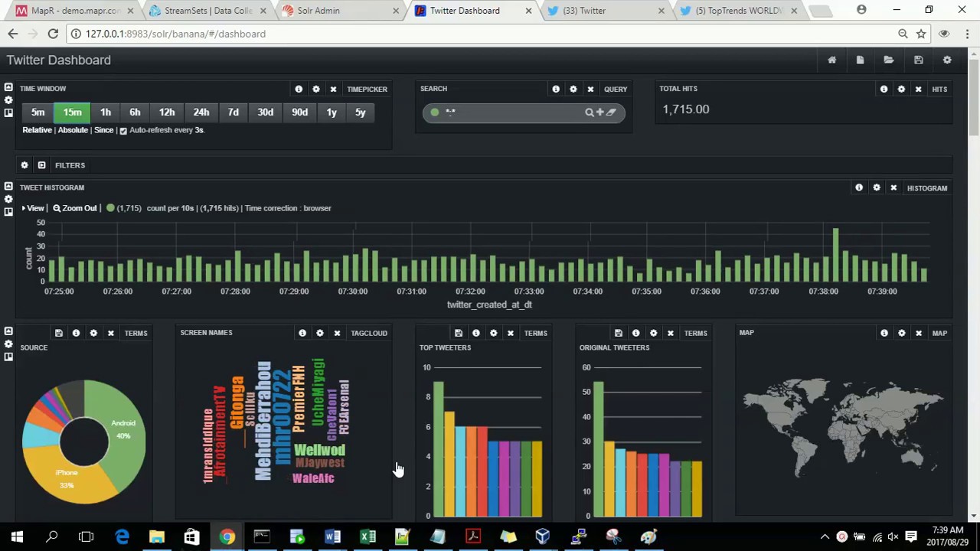Add panel to Time Window row
Image resolution: width=980 pixels, height=551 pixels.
point(8,112)
